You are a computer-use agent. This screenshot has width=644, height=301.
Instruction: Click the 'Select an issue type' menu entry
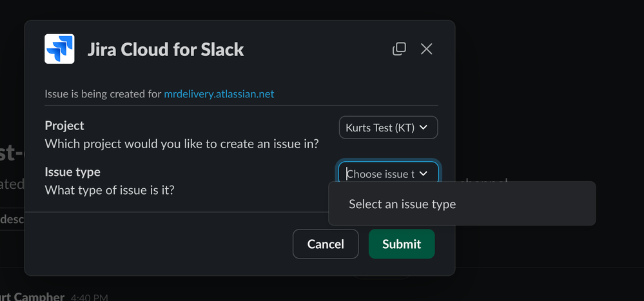click(x=462, y=204)
